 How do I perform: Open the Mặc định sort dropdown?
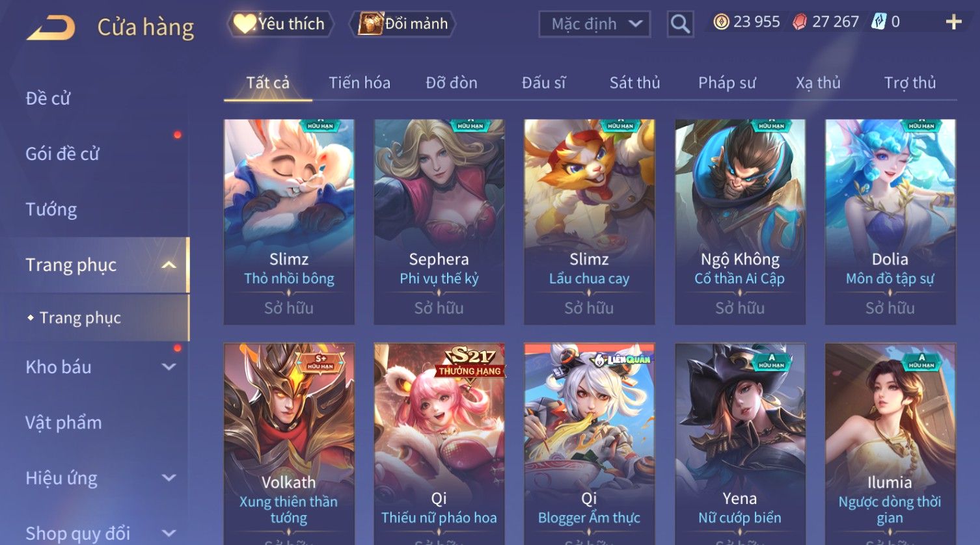(595, 24)
